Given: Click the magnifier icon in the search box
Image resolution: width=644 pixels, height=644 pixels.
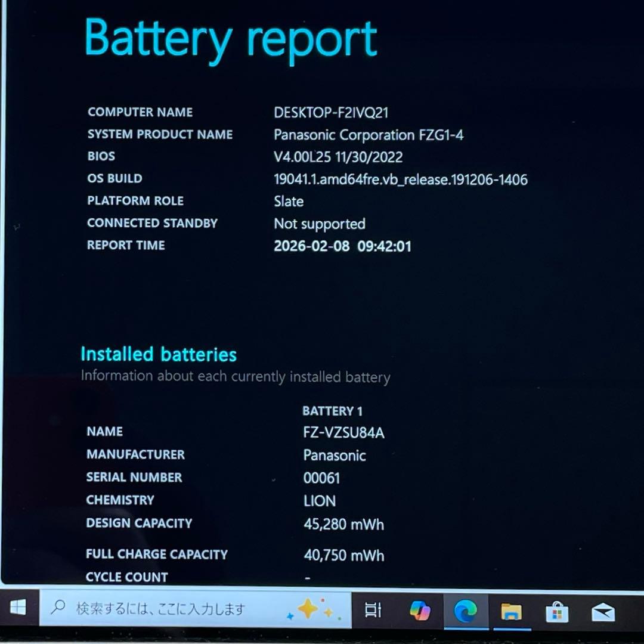Looking at the screenshot, I should [58, 606].
